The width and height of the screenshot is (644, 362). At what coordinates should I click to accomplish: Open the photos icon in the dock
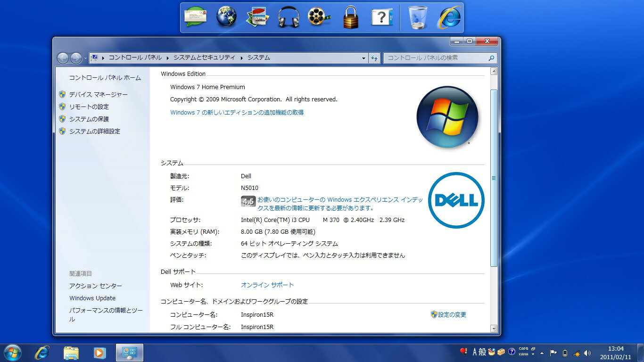tap(257, 17)
